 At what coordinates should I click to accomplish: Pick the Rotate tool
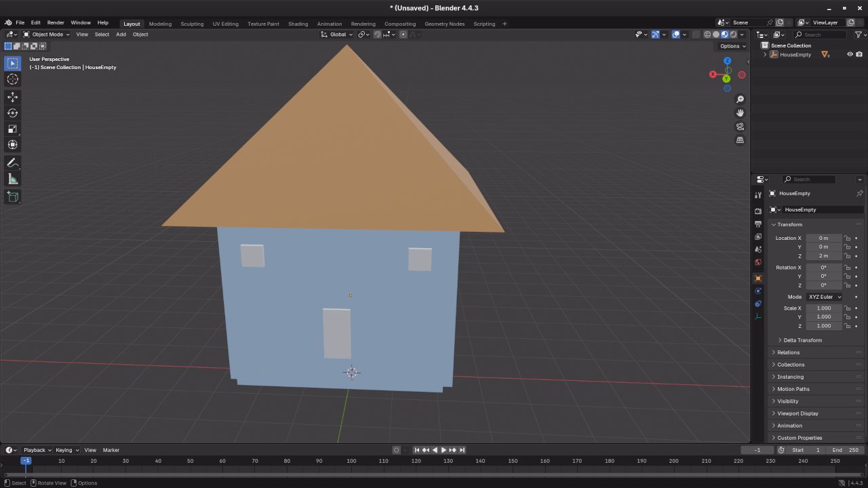click(x=12, y=113)
